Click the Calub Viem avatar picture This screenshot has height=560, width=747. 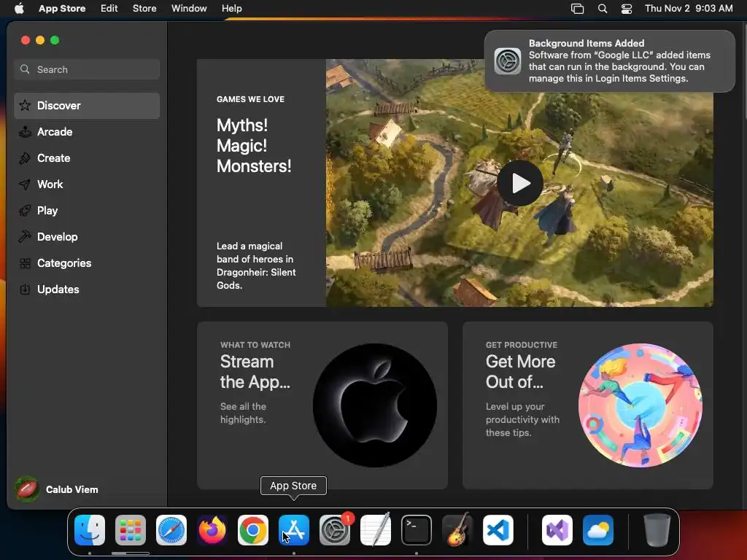tap(27, 489)
